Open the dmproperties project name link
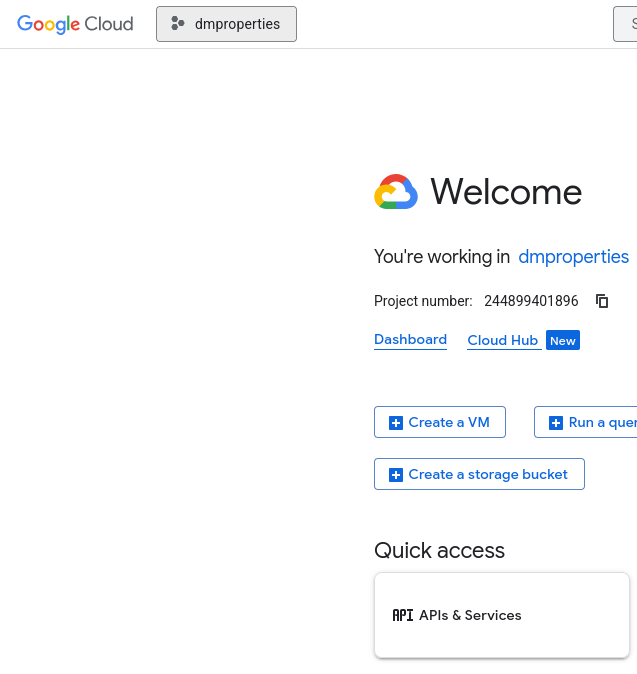Image resolution: width=637 pixels, height=674 pixels. pos(573,257)
